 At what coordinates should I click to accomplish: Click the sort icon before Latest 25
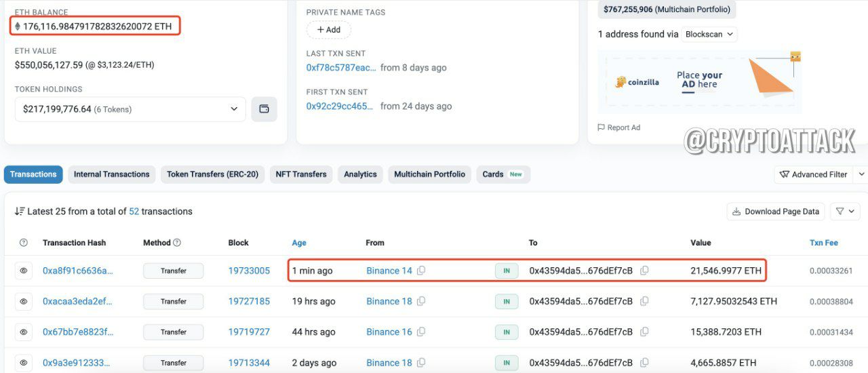[x=20, y=212]
